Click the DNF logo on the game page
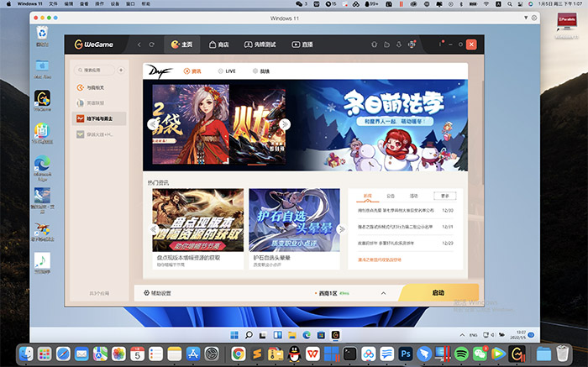The width and height of the screenshot is (588, 367). 159,71
